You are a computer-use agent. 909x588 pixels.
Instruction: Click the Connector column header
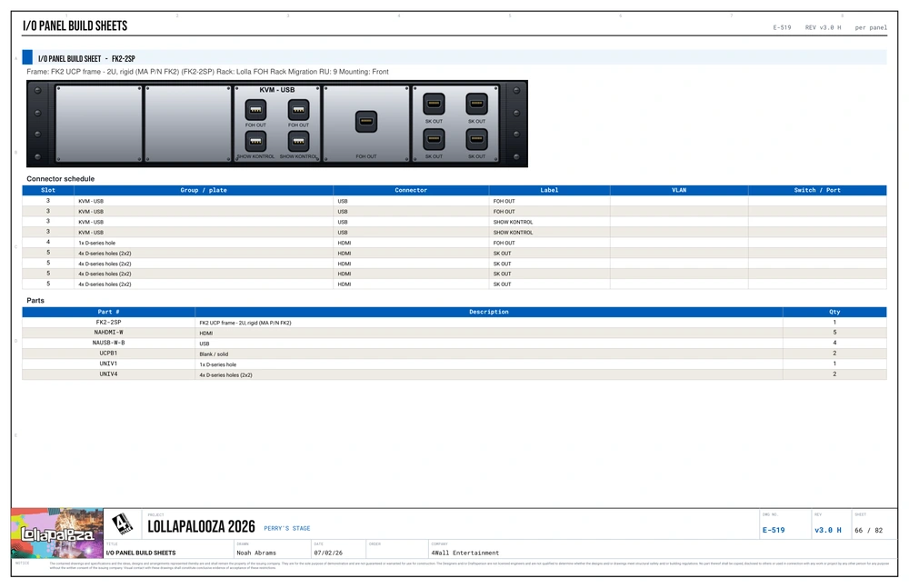(411, 190)
